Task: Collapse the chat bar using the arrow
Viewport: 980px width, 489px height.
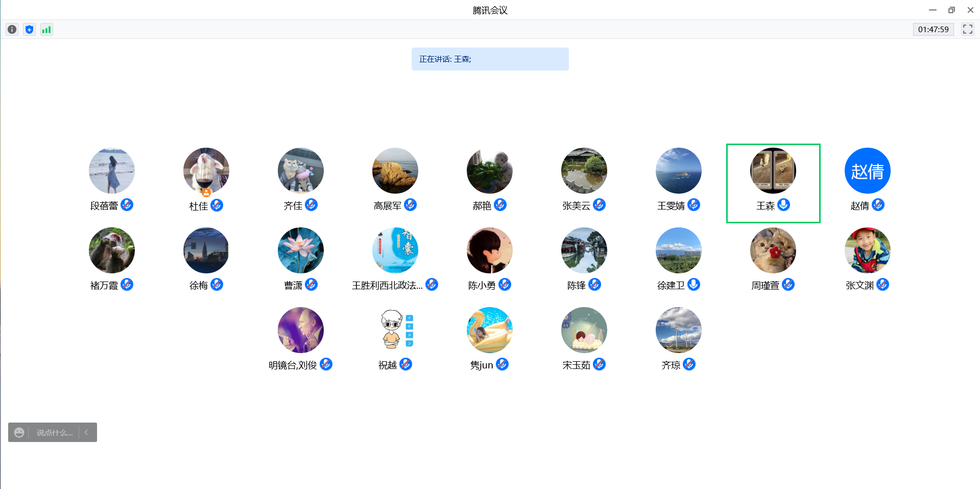Action: click(x=87, y=432)
